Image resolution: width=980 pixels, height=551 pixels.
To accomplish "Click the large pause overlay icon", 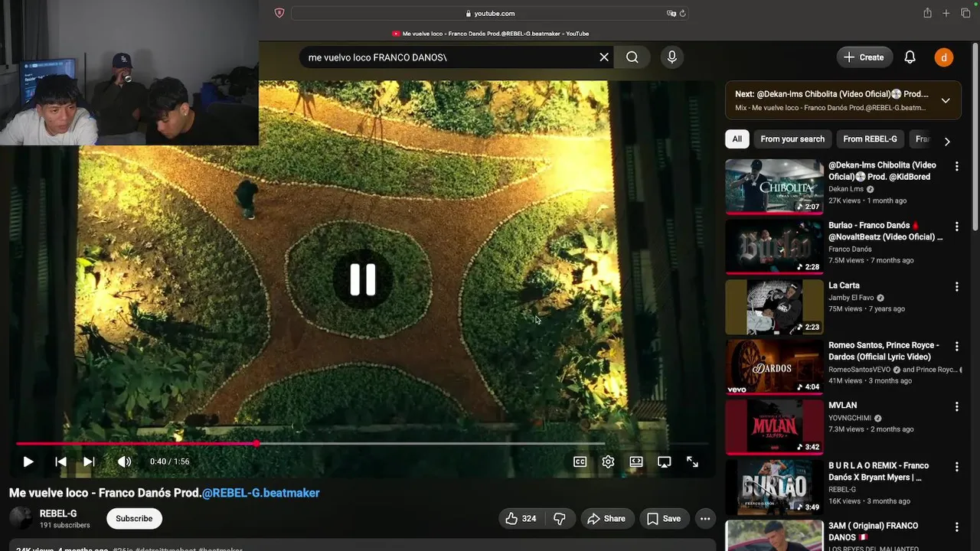I will [x=362, y=280].
